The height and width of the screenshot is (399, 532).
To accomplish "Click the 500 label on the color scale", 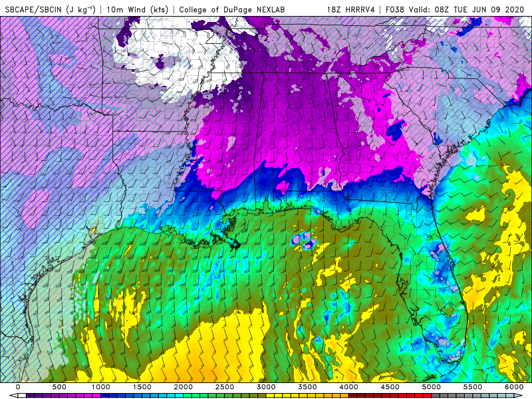I will pyautogui.click(x=59, y=387).
